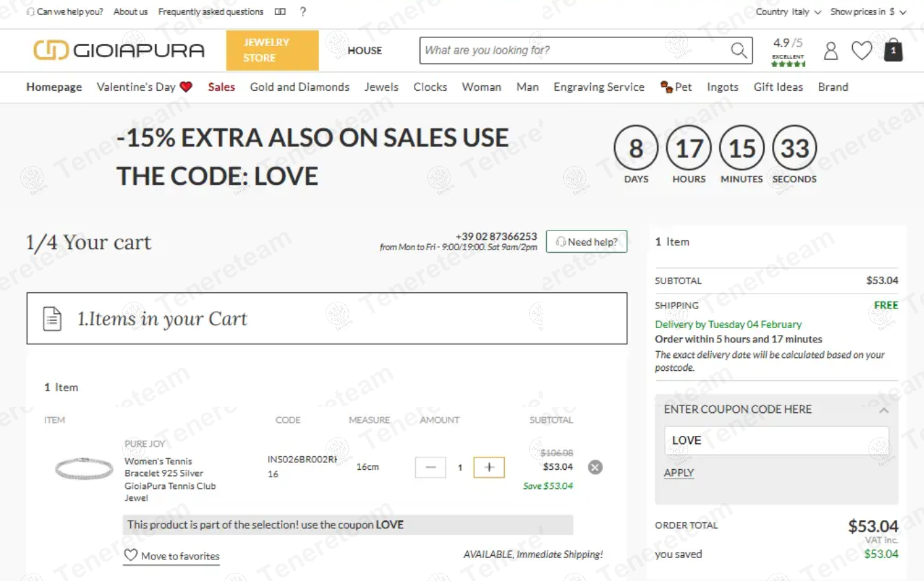This screenshot has width=924, height=581.
Task: Click the APPLY coupon link
Action: (x=679, y=473)
